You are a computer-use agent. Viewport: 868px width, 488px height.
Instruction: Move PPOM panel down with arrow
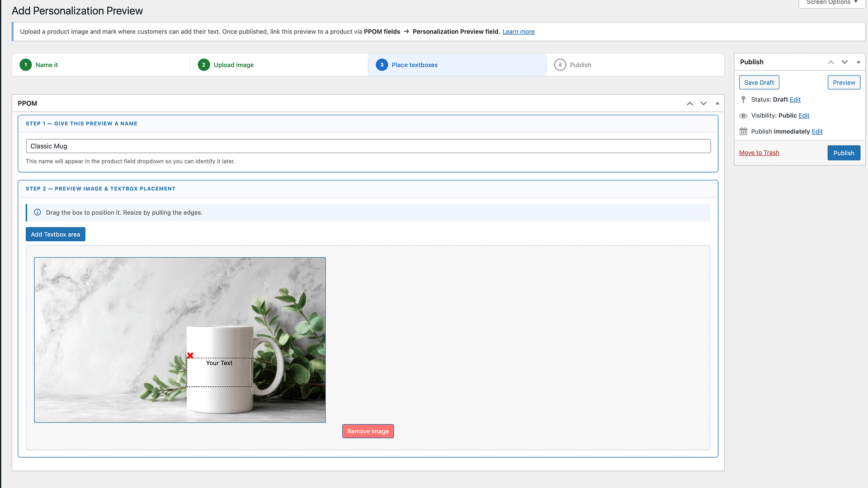click(x=703, y=103)
